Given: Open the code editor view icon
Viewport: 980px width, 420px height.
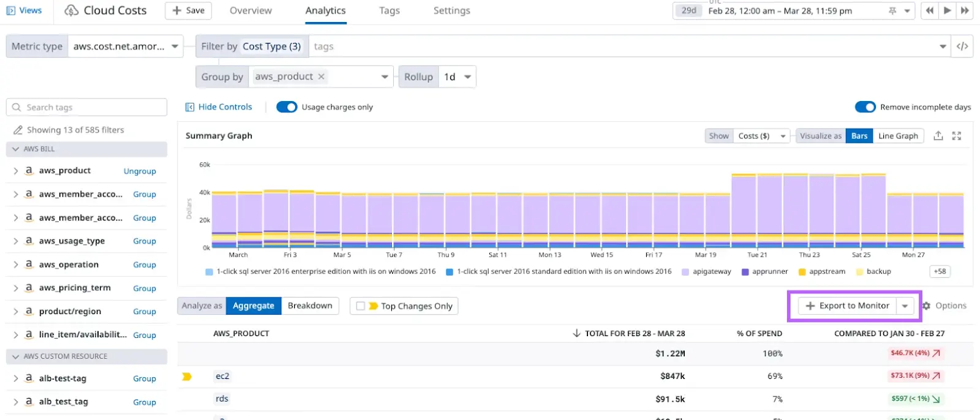Looking at the screenshot, I should pyautogui.click(x=962, y=47).
